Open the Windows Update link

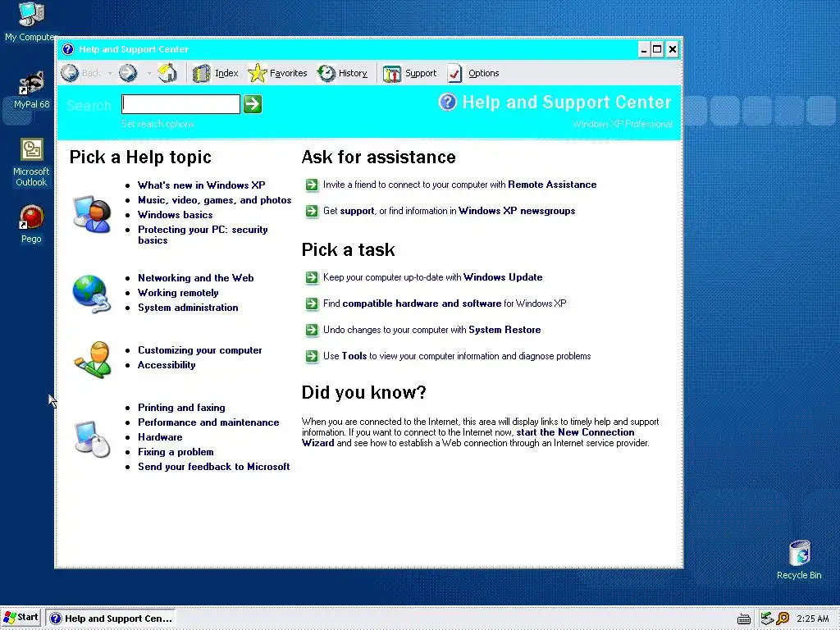503,277
